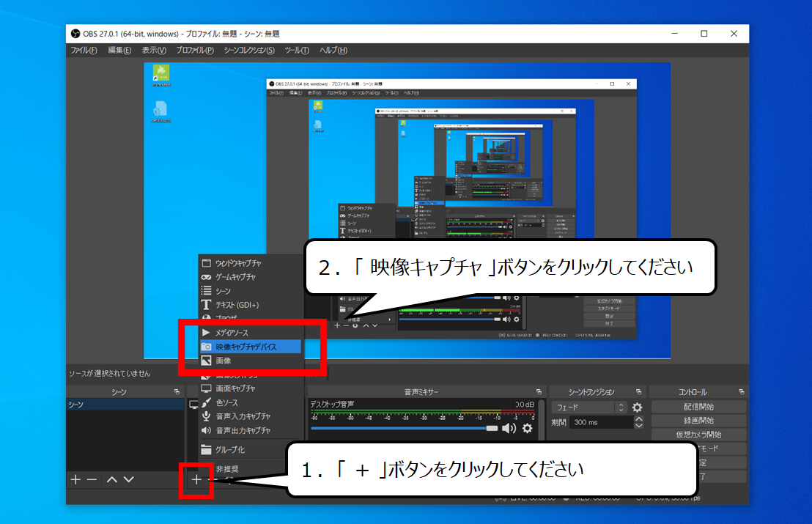This screenshot has height=524, width=812.
Task: Open the ファイル(F) menu
Action: click(x=84, y=51)
